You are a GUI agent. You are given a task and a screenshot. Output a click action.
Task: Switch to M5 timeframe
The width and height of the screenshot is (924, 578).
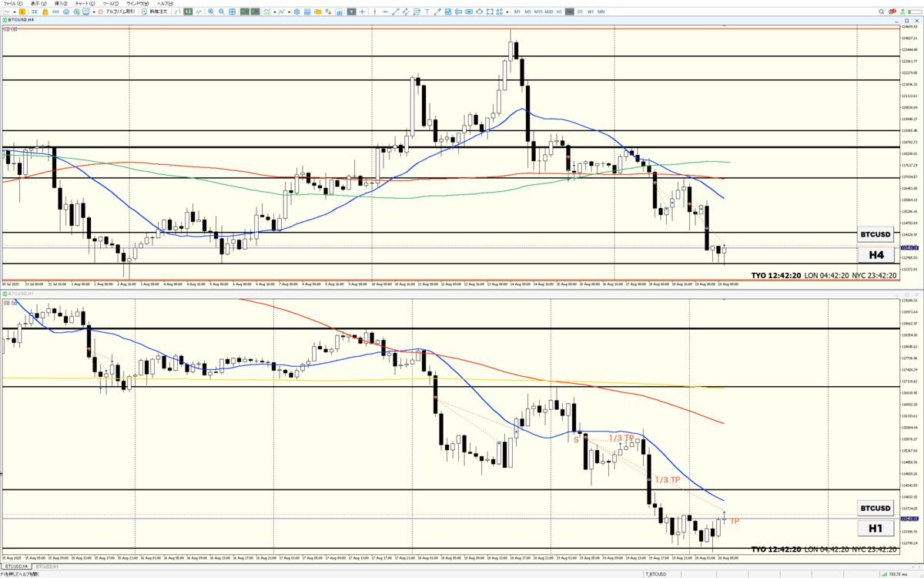(x=527, y=12)
